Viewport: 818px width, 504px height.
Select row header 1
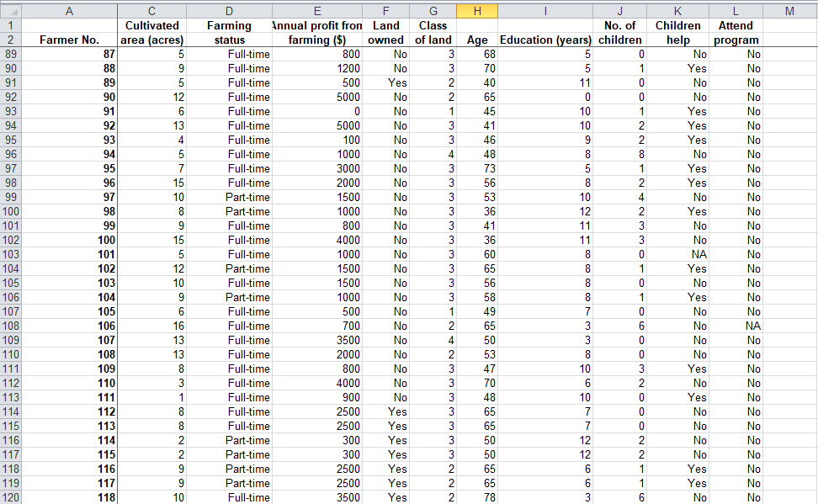point(10,25)
